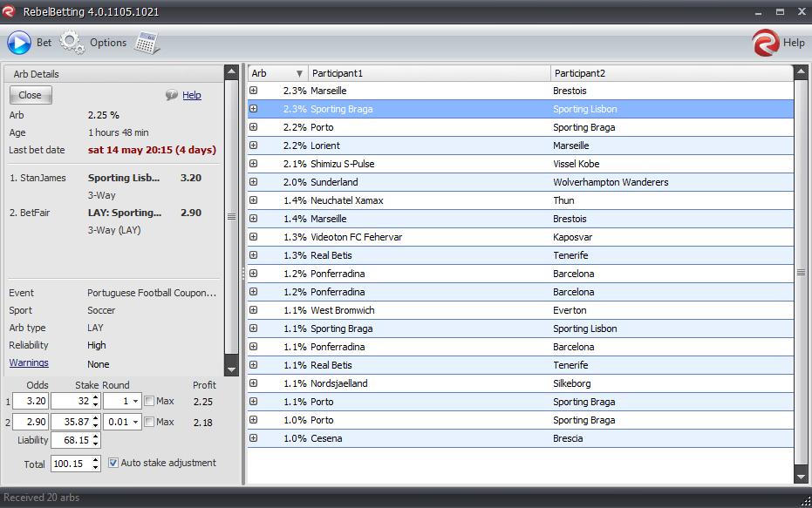Expand the Neuchatel Xamax arb row
Image resolution: width=812 pixels, height=508 pixels.
253,200
